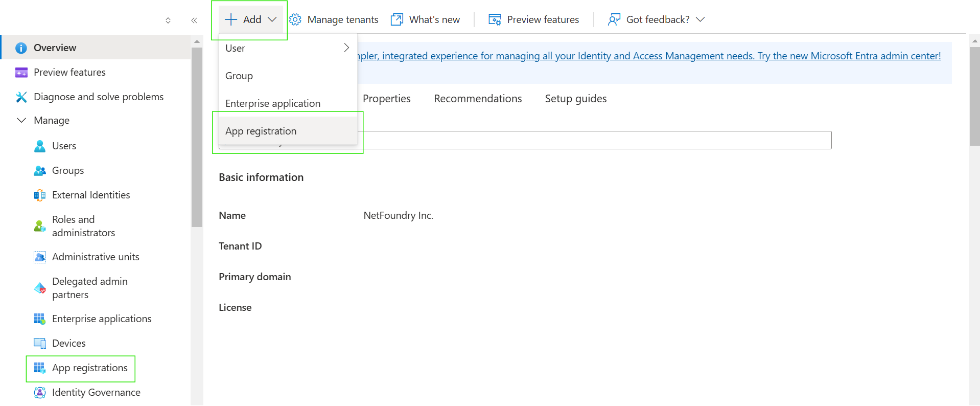Click the Diagnose and solve problems icon
The image size is (980, 406).
coord(21,97)
